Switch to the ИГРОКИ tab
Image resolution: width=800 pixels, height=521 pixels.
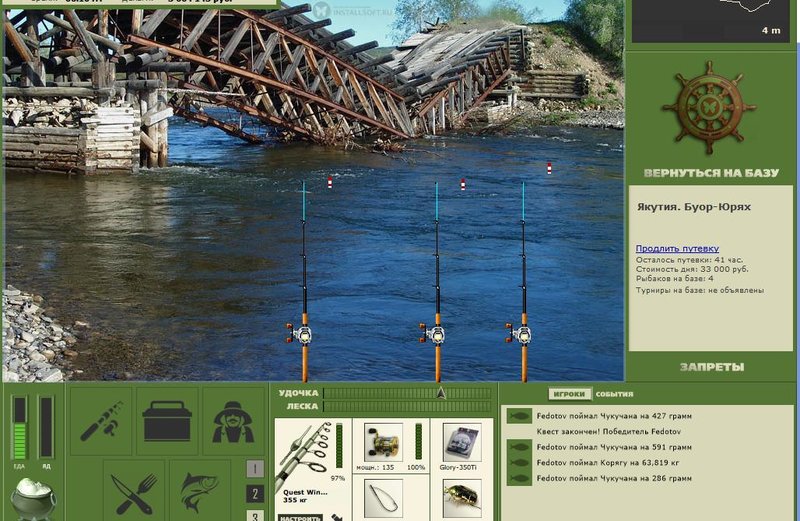click(569, 394)
